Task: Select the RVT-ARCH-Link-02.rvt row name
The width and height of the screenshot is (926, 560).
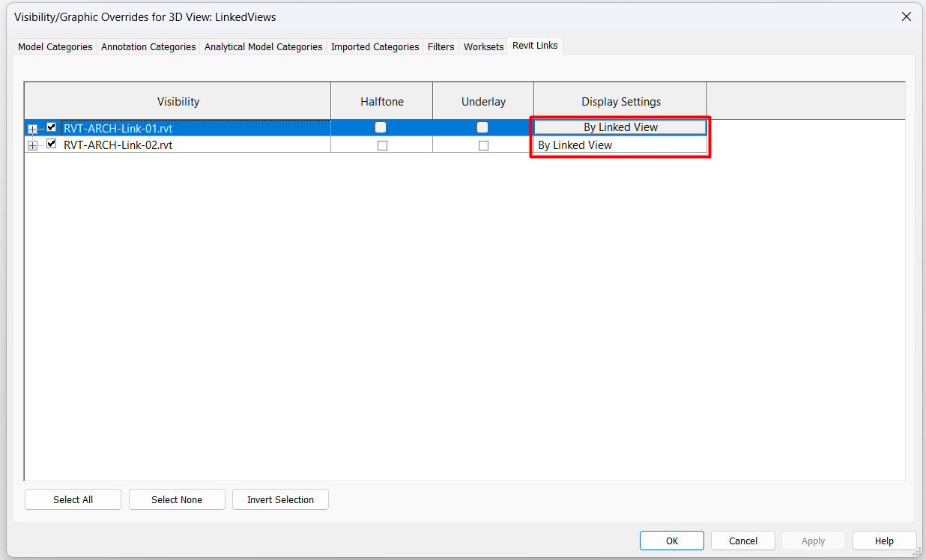Action: click(x=118, y=145)
